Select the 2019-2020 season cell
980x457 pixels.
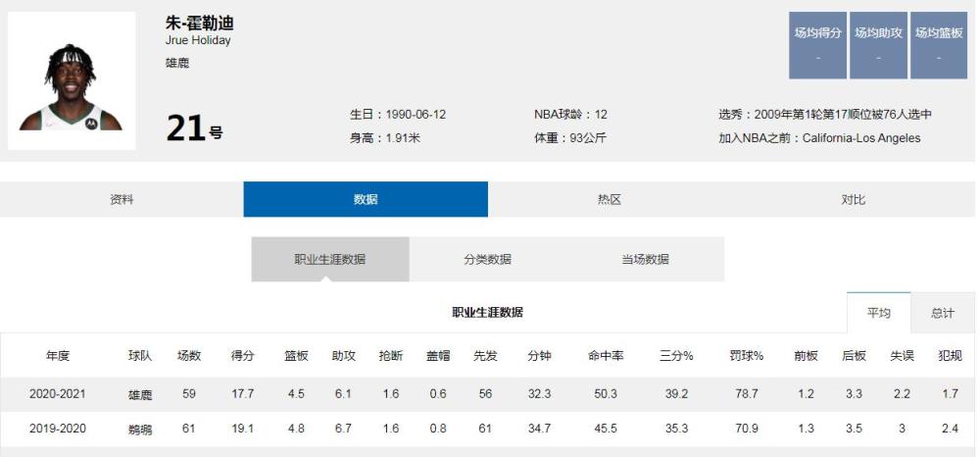(58, 429)
